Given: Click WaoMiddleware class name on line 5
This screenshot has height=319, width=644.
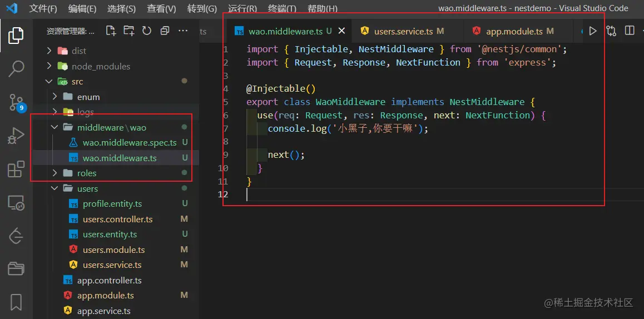Looking at the screenshot, I should [350, 102].
